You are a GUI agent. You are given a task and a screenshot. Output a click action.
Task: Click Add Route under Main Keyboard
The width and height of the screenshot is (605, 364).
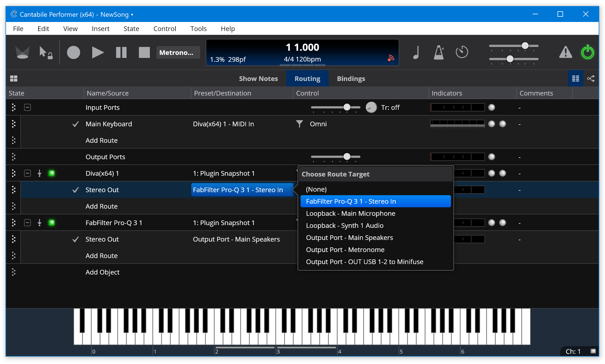102,140
